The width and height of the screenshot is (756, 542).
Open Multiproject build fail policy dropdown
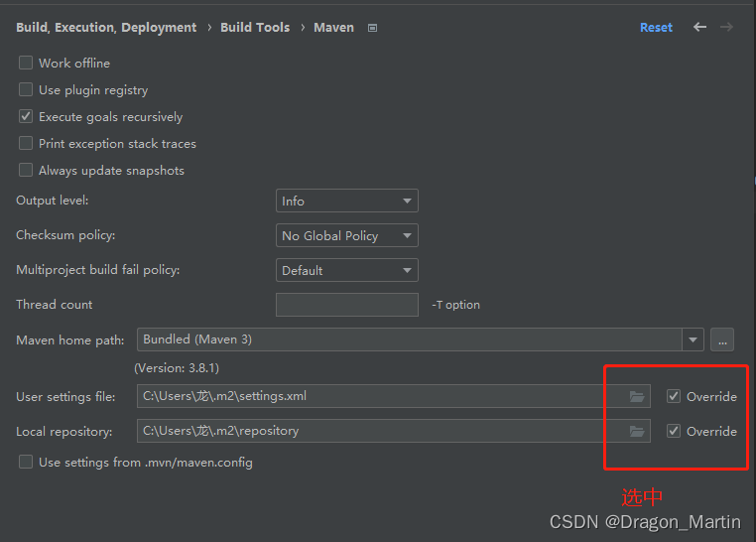coord(346,270)
